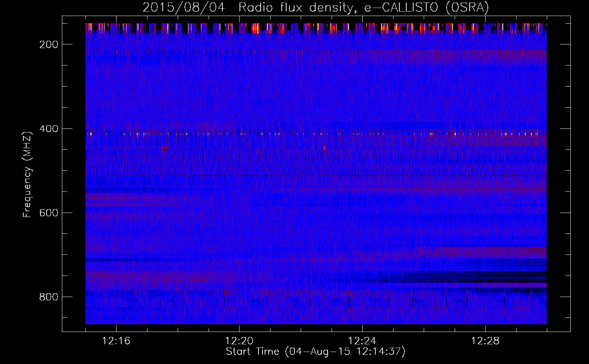This screenshot has height=364, width=589.
Task: Select the 'Frequency (MHZ)' y-axis label
Action: pyautogui.click(x=27, y=174)
